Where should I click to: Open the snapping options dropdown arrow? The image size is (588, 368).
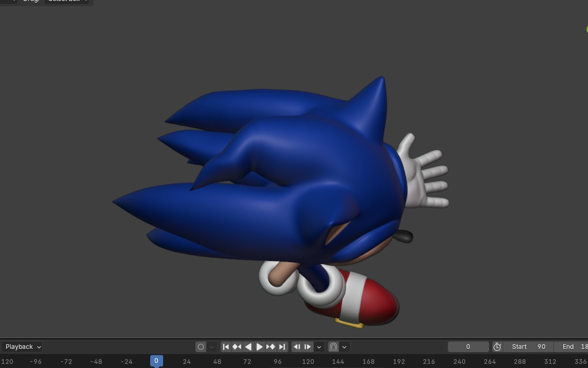click(x=344, y=347)
